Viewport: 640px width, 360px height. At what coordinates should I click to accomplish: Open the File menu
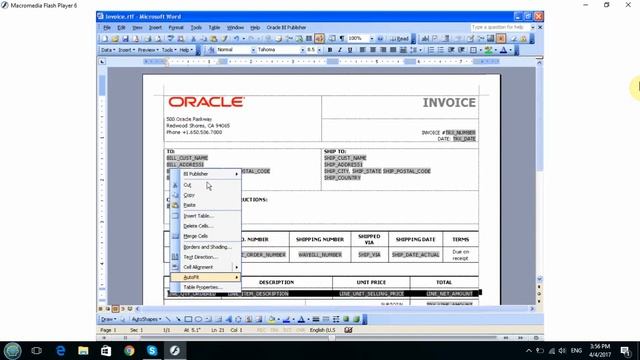point(107,27)
